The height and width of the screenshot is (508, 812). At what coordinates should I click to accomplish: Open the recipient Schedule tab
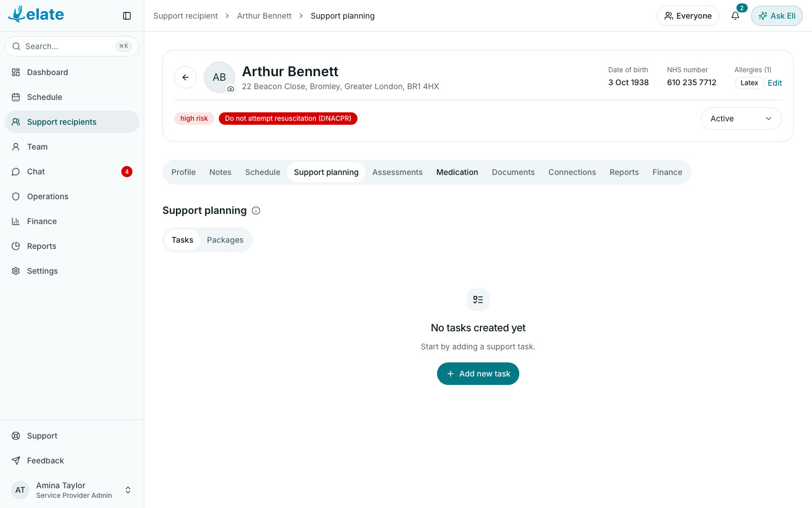(x=263, y=172)
